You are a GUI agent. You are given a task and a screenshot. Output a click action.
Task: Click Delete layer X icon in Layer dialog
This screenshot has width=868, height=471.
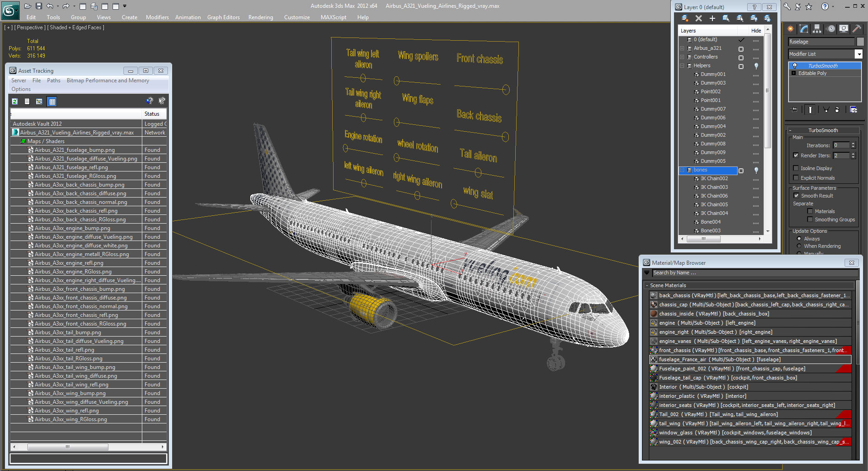click(699, 18)
